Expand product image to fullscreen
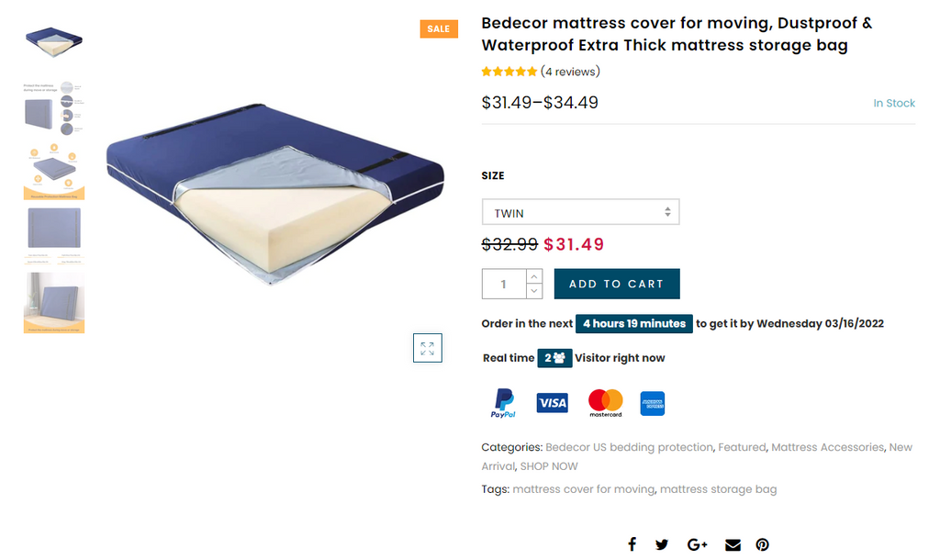940x560 pixels. 427,348
